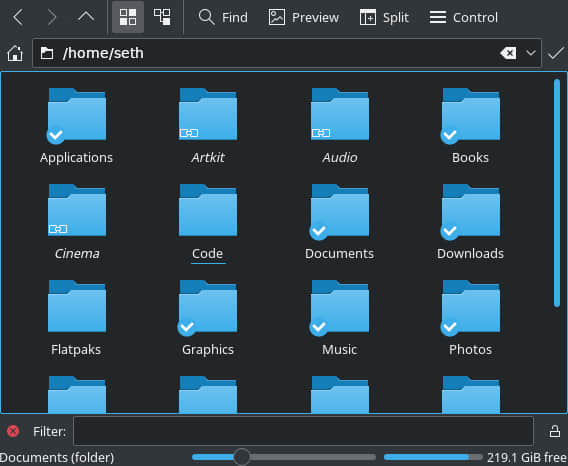568x466 pixels.
Task: Click inside the Filter text field
Action: pos(303,431)
